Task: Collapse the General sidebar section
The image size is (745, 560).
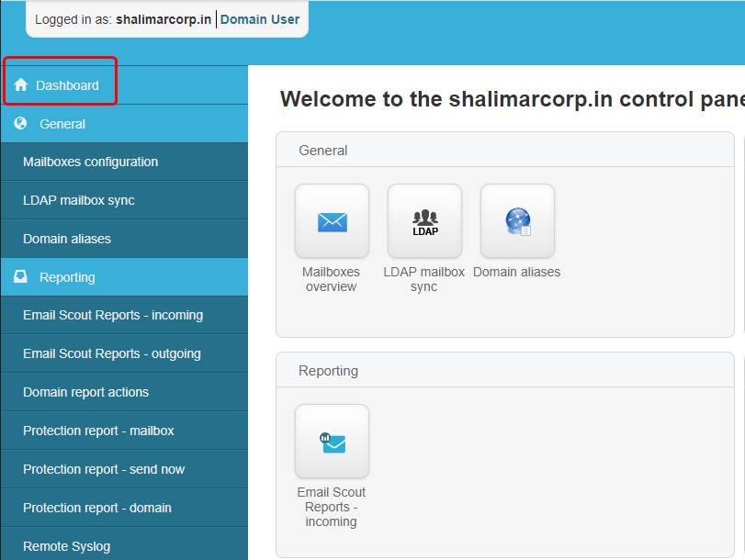Action: pos(62,124)
